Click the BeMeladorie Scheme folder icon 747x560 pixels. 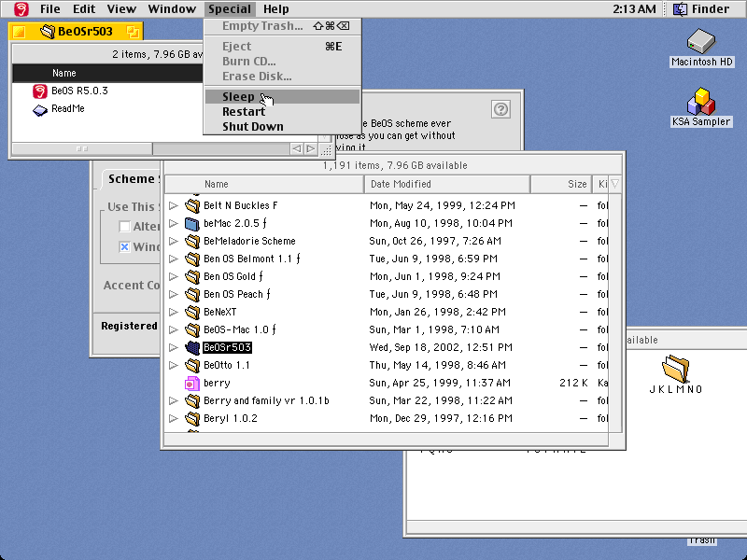pos(192,241)
